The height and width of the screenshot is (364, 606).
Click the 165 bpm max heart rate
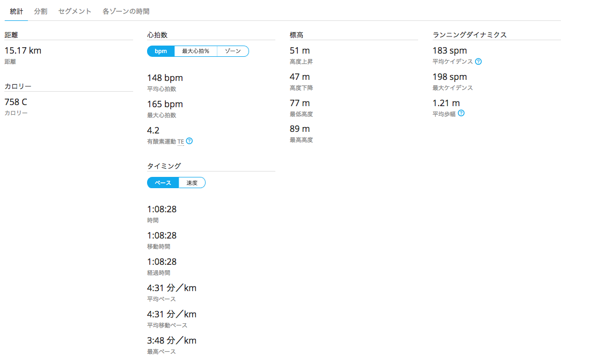[165, 104]
